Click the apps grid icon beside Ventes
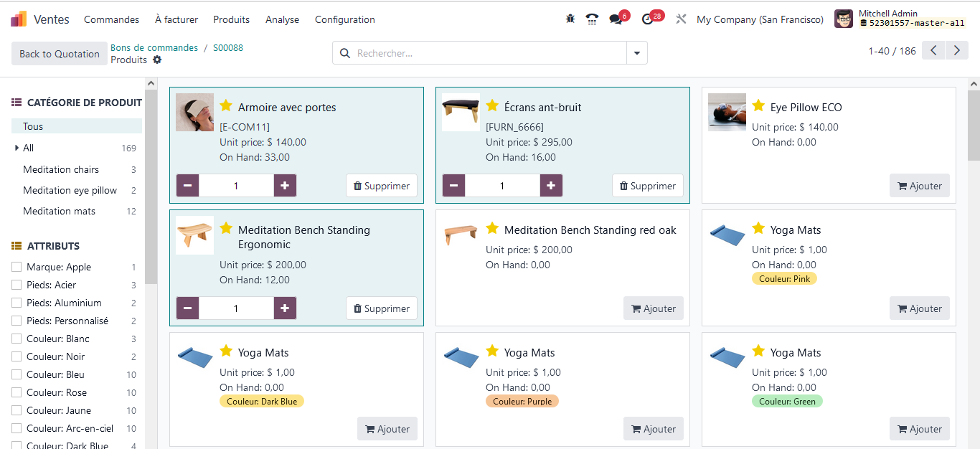 (18, 19)
